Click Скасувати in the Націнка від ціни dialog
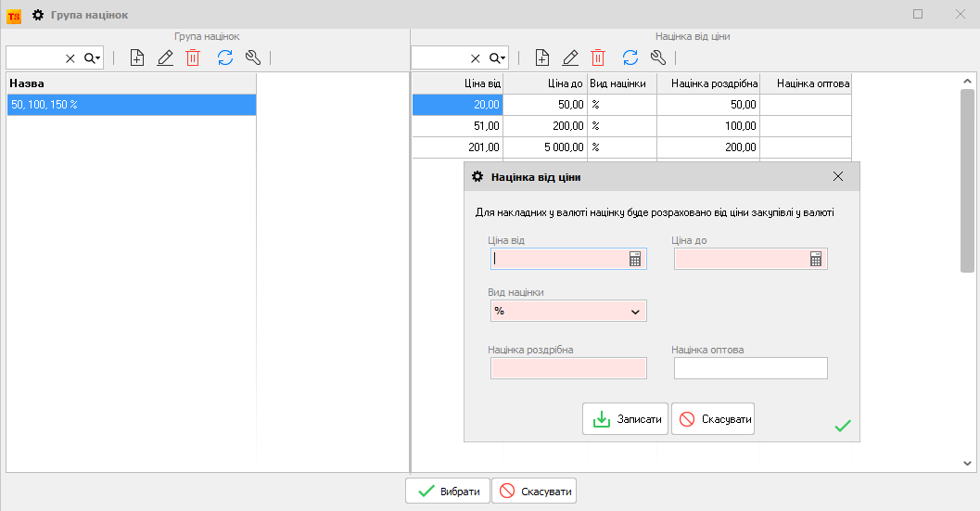 coord(712,419)
